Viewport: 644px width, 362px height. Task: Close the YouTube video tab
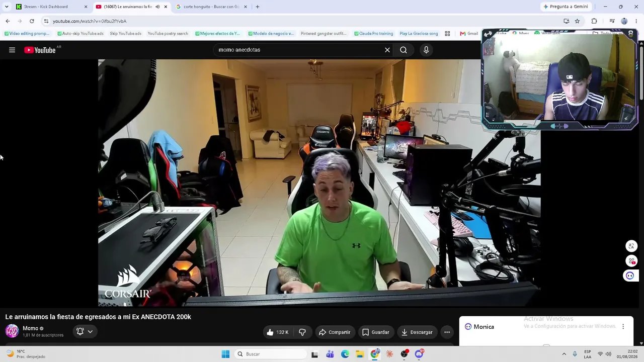(166, 7)
